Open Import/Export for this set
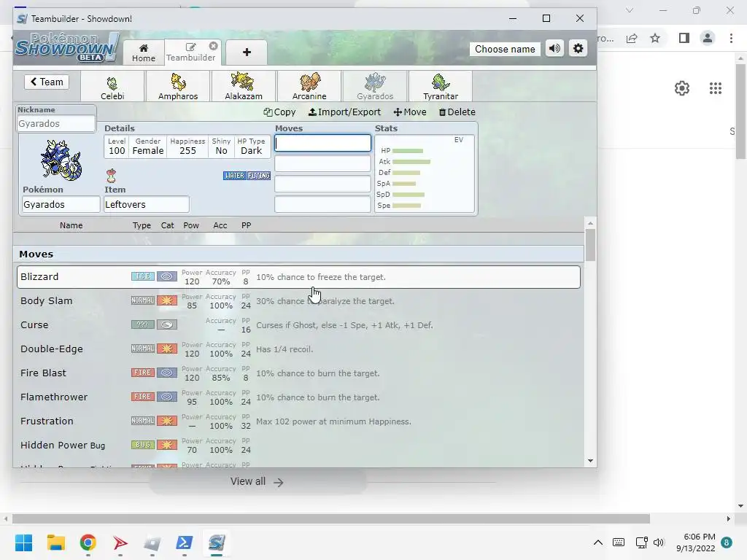This screenshot has width=747, height=560. tap(344, 112)
